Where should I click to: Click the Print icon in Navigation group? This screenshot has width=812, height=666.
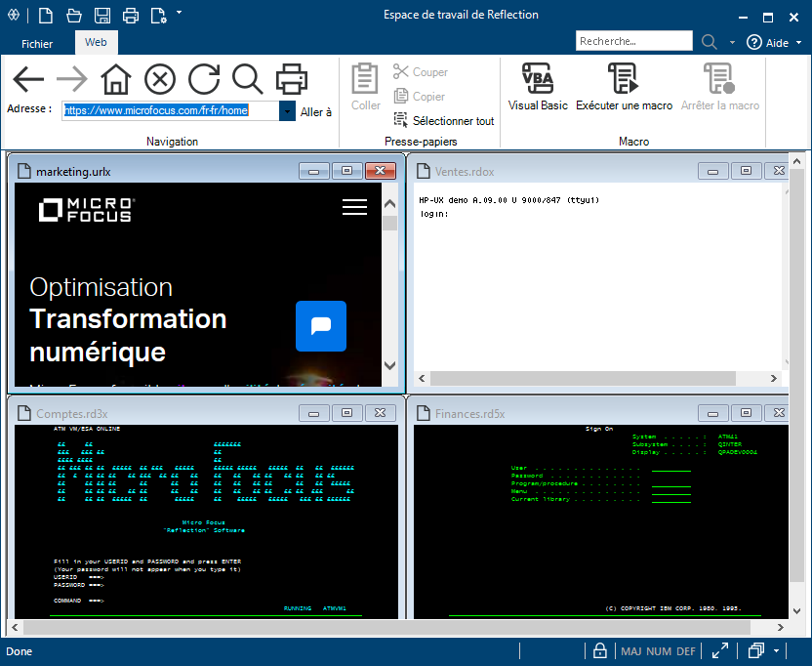point(291,79)
